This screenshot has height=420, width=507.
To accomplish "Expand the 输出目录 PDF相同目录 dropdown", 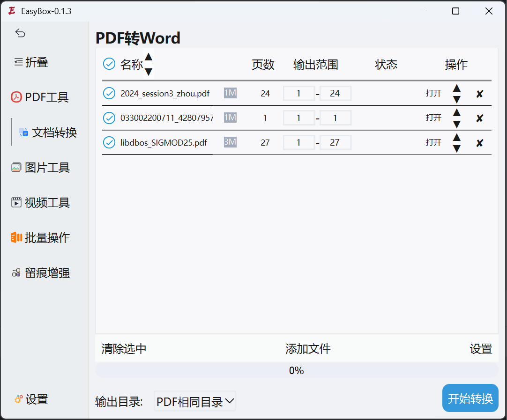I will click(x=195, y=401).
